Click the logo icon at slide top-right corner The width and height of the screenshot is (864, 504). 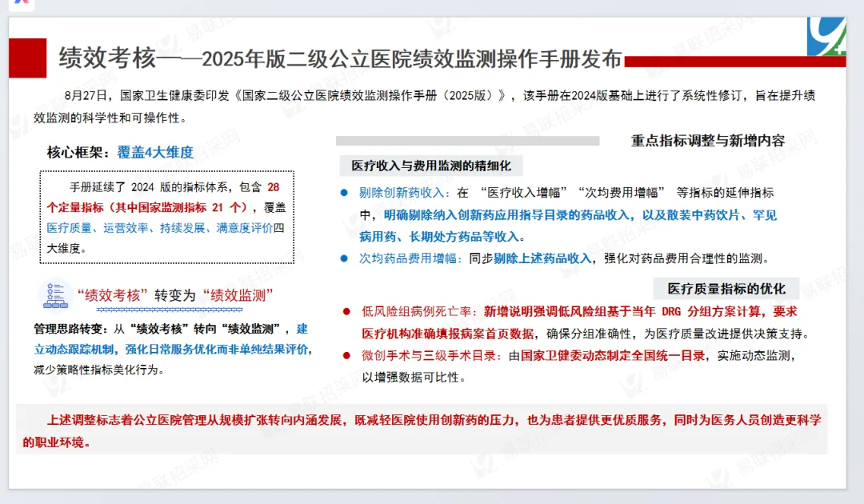826,36
